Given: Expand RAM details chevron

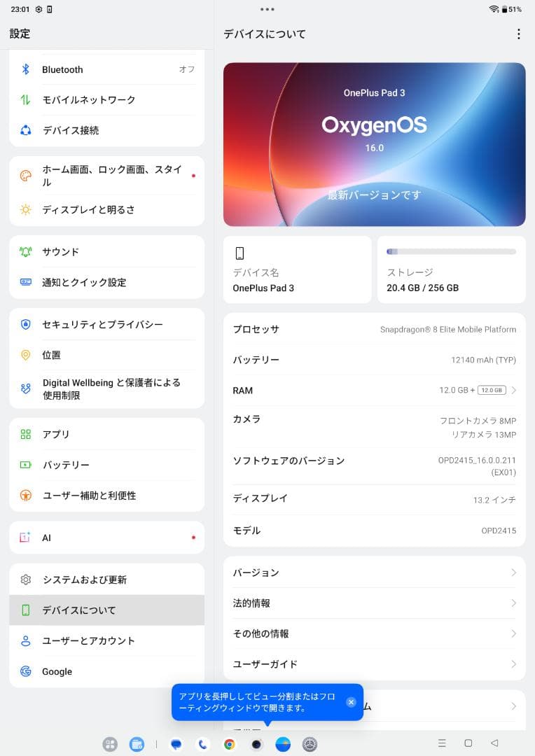Looking at the screenshot, I should pos(514,391).
